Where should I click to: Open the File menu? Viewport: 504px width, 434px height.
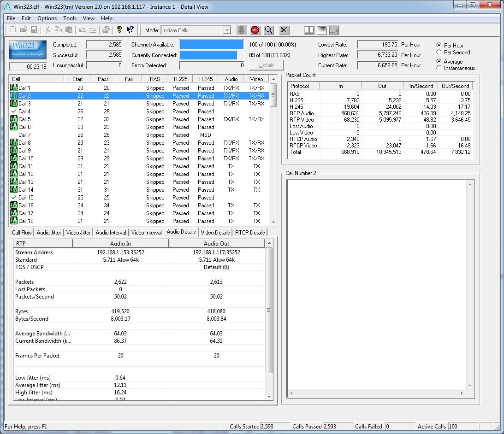click(11, 18)
